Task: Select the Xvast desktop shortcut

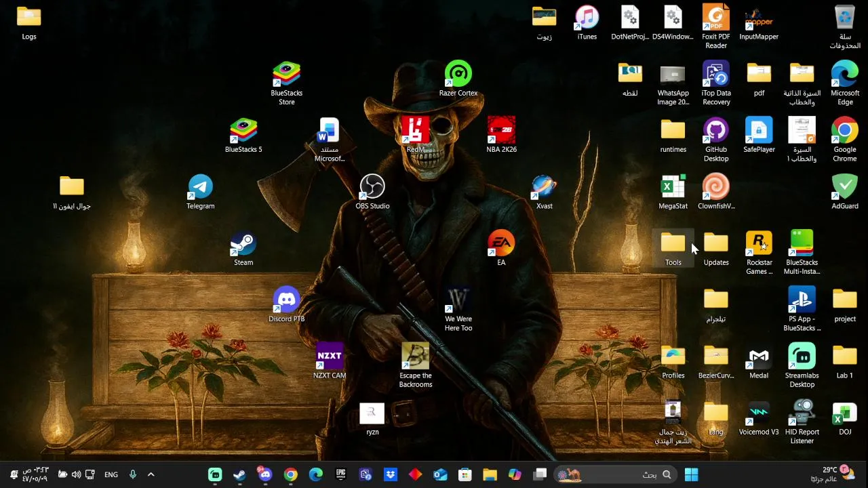Action: click(545, 192)
